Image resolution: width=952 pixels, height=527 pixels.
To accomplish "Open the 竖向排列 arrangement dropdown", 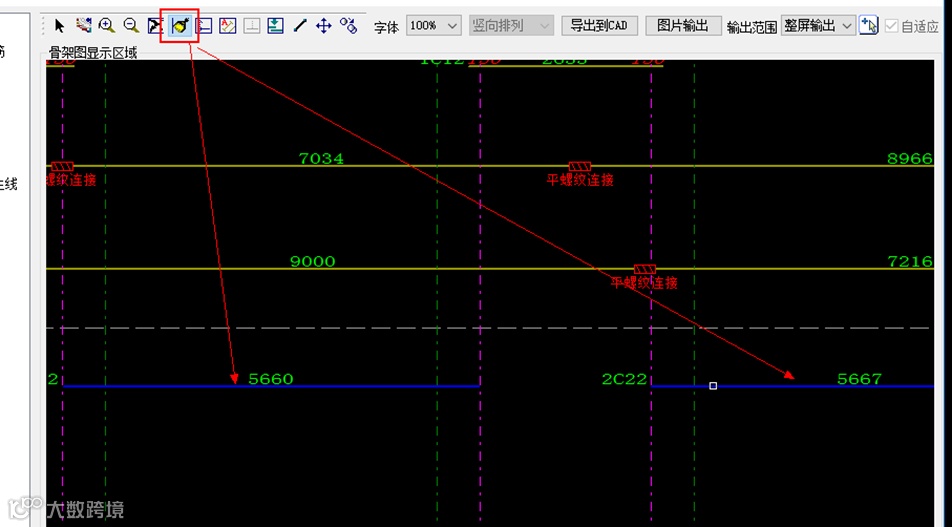I will click(x=511, y=26).
